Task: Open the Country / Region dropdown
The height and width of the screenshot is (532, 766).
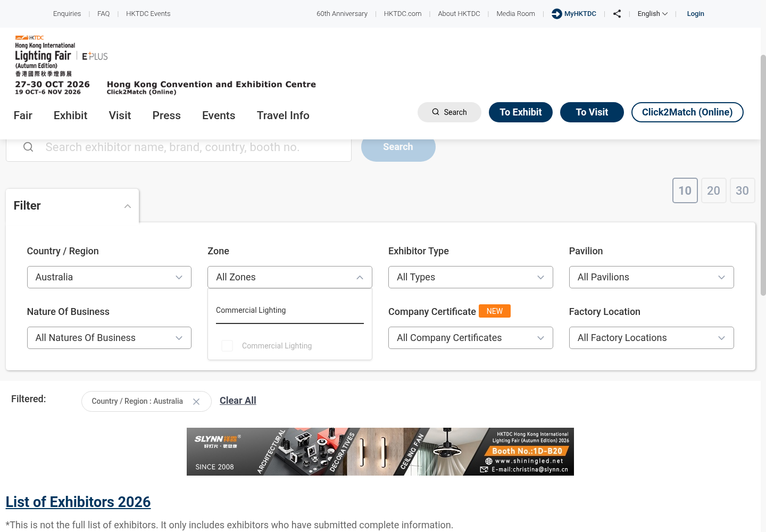Action: pyautogui.click(x=109, y=277)
